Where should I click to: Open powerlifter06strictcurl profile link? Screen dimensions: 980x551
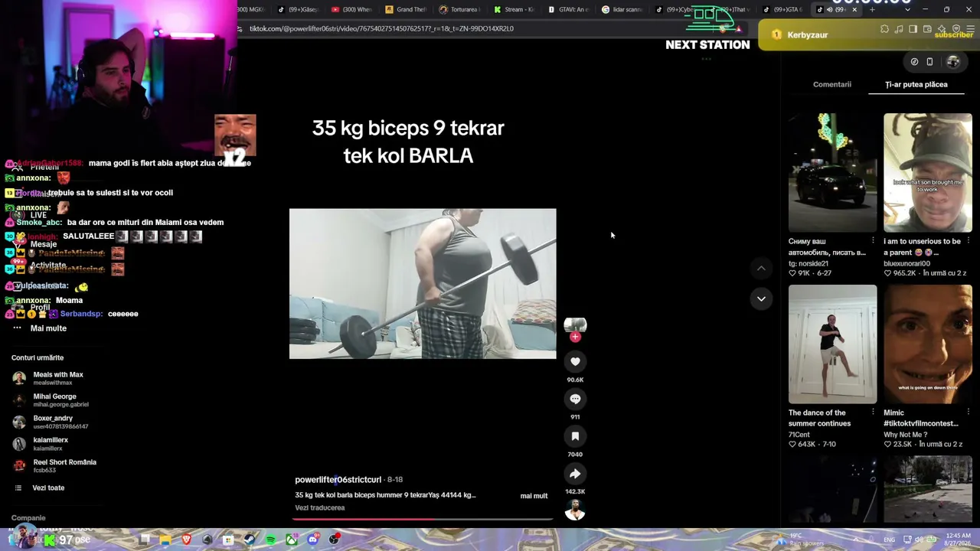338,480
